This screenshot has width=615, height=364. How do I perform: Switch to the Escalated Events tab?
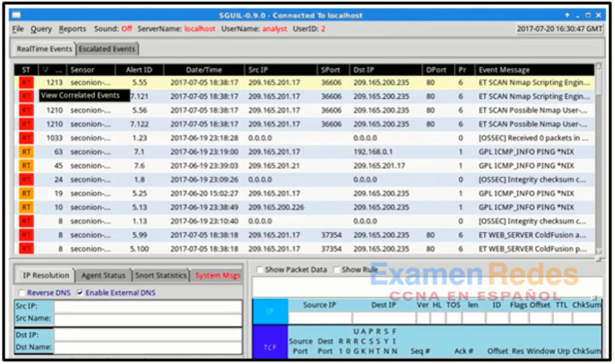(x=107, y=49)
